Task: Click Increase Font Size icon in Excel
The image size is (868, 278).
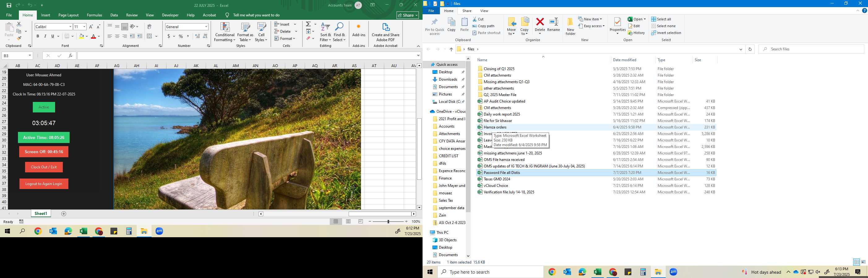Action: tap(91, 27)
